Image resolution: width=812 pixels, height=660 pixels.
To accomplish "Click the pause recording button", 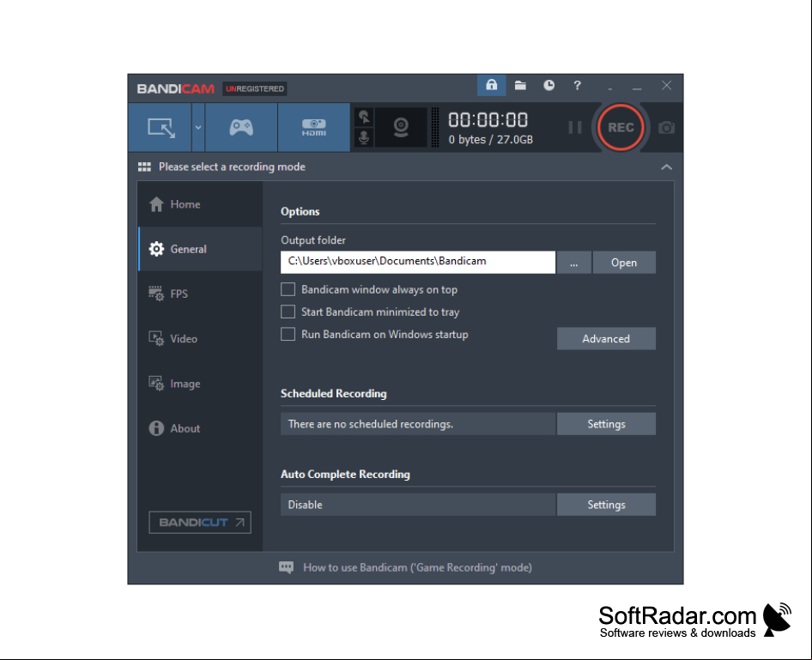I will 575,127.
